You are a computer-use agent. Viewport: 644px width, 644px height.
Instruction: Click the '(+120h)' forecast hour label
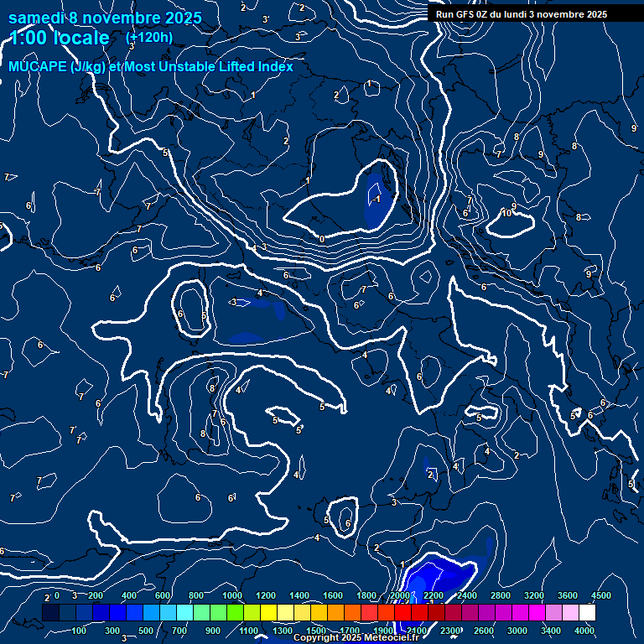149,38
